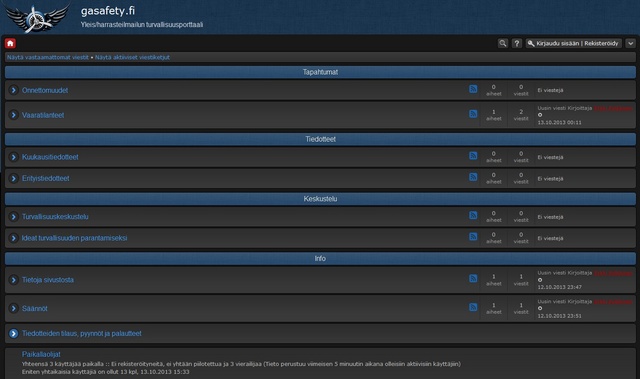Click Ei viestejä in Onnettomuudet row
640x379 pixels.
click(550, 90)
